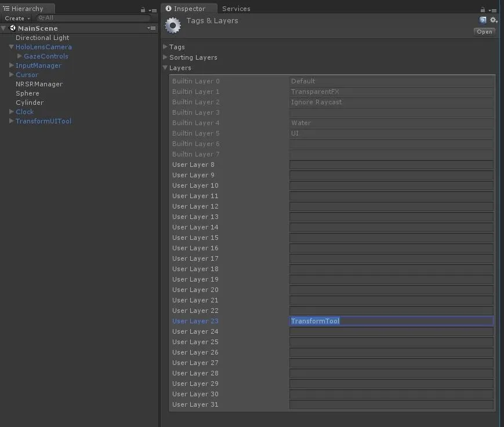Select TransformUITool object
Screen dimensions: 504x427
(43, 121)
